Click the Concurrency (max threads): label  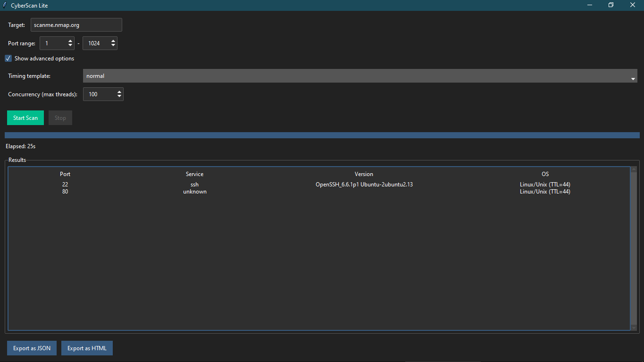coord(43,94)
